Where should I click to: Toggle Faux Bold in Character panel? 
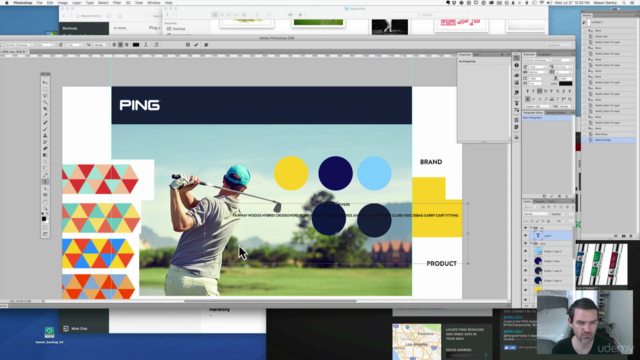click(x=527, y=91)
